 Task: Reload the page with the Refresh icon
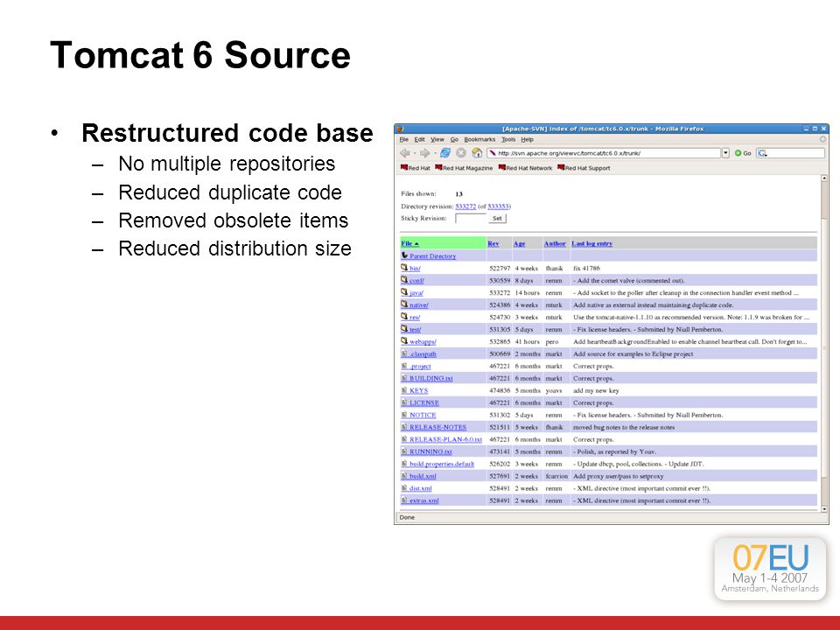445,153
